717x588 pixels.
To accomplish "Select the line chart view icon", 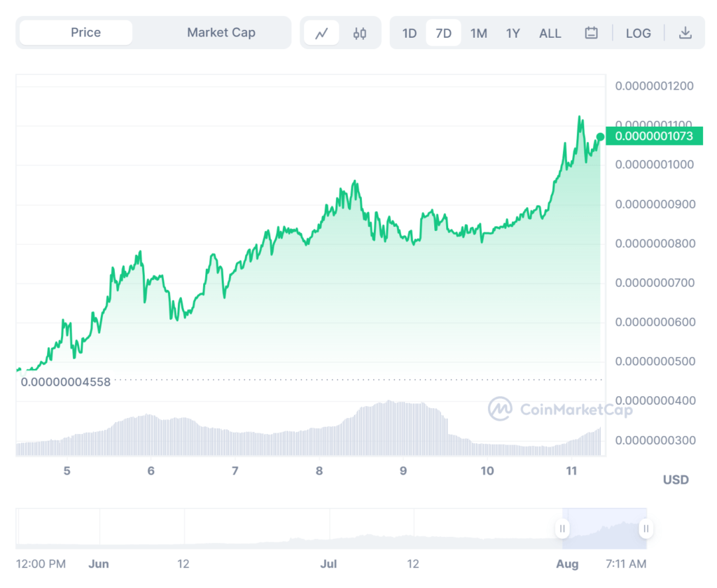I will [321, 32].
